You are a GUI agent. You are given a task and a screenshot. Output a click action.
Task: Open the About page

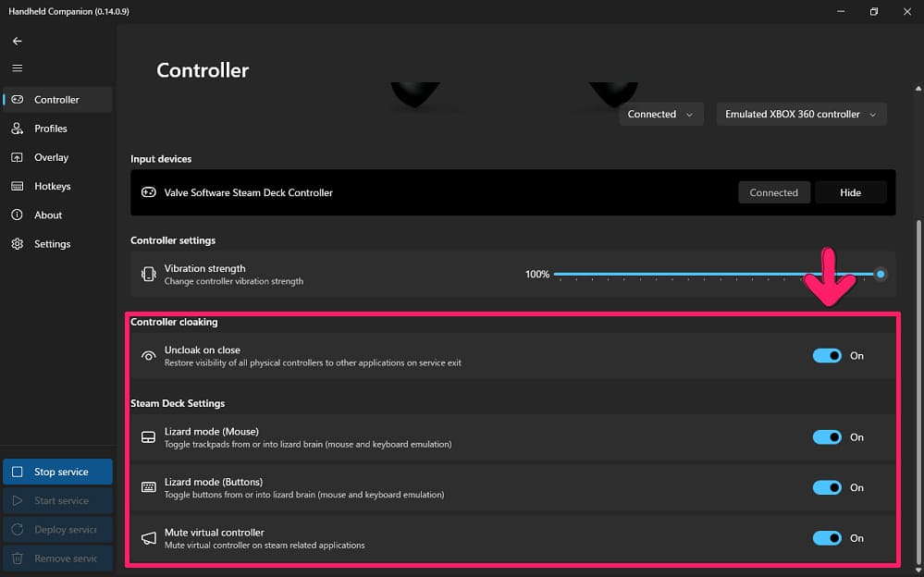point(57,215)
